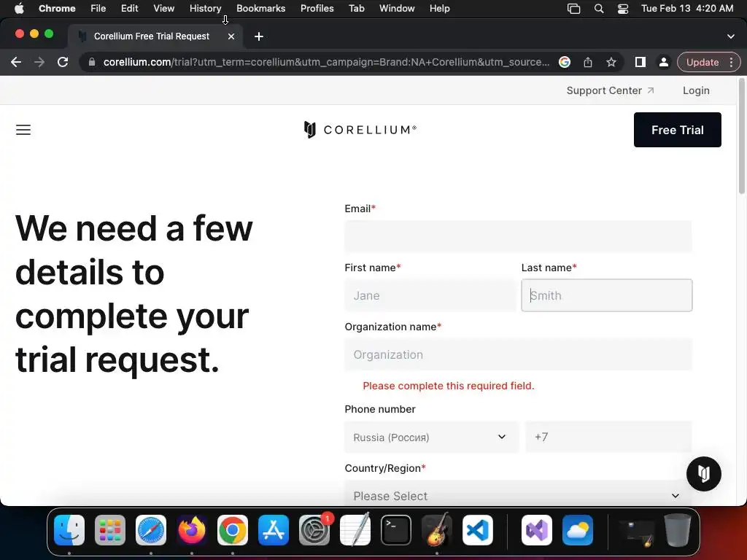The width and height of the screenshot is (747, 560).
Task: Open the Trash in the dock
Action: 678,530
